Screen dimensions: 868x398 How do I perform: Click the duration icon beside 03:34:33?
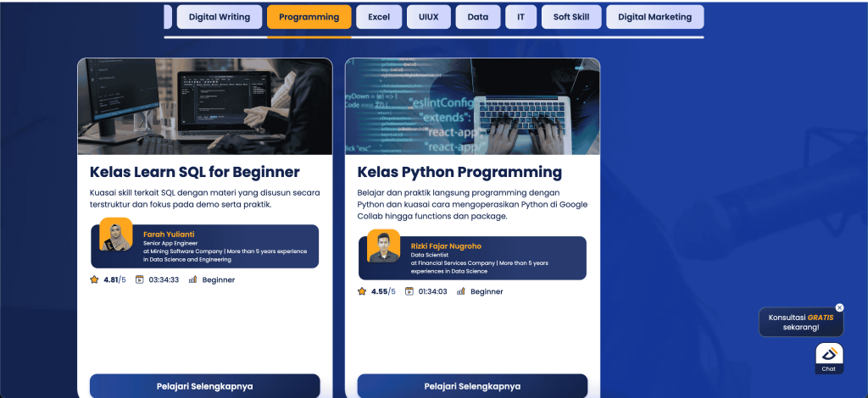[x=140, y=279]
